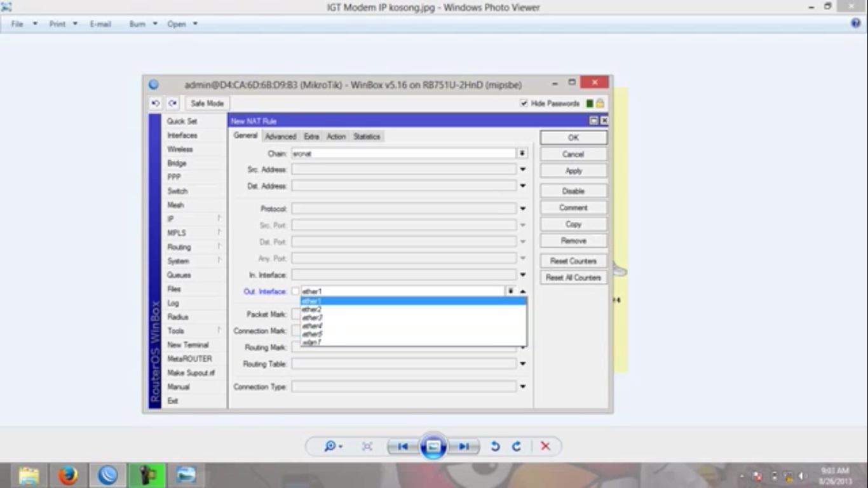Launch Firefox from the taskbar
The width and height of the screenshot is (868, 488).
(67, 475)
